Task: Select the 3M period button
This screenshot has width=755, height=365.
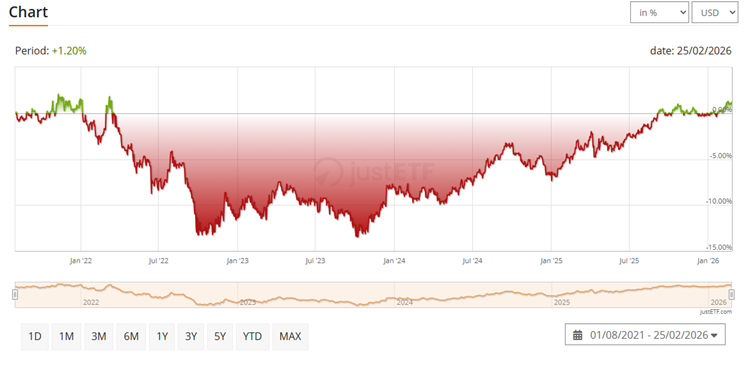Action: [x=99, y=336]
